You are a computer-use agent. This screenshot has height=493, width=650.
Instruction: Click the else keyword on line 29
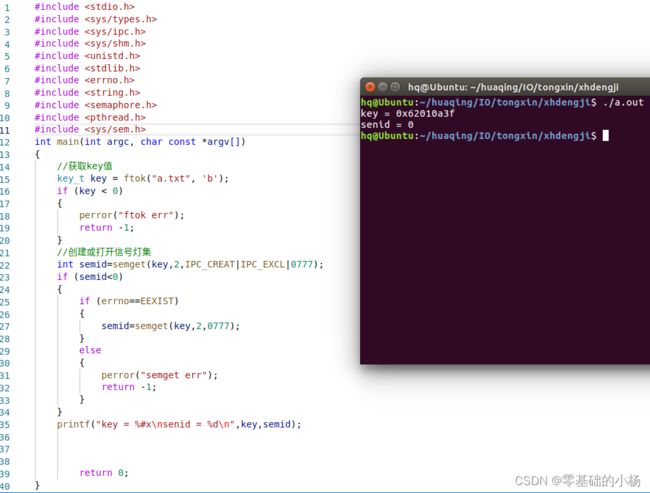pyautogui.click(x=90, y=350)
